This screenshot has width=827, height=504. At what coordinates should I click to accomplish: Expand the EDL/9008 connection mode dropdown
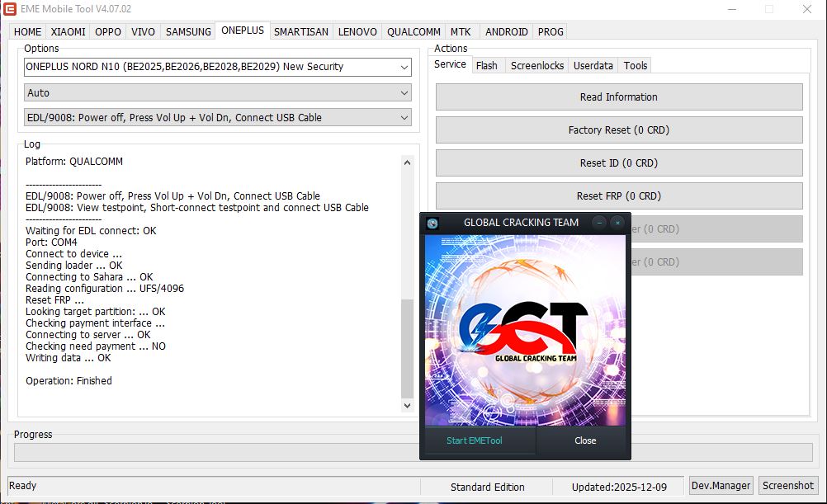pos(404,118)
